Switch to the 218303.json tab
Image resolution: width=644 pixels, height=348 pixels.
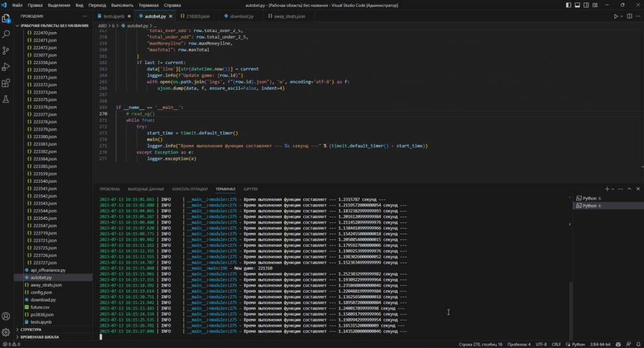pos(197,16)
